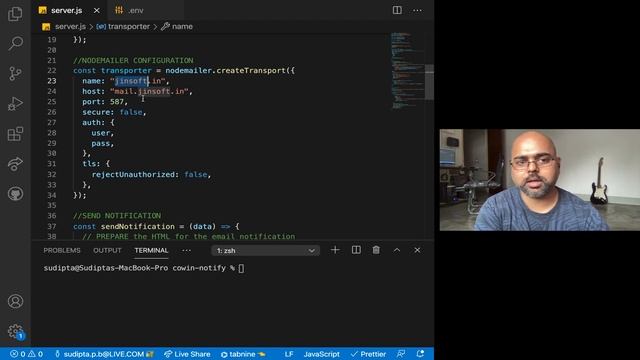
Task: Click the '//SEND NOTIFICATION' comment
Action: [117, 216]
